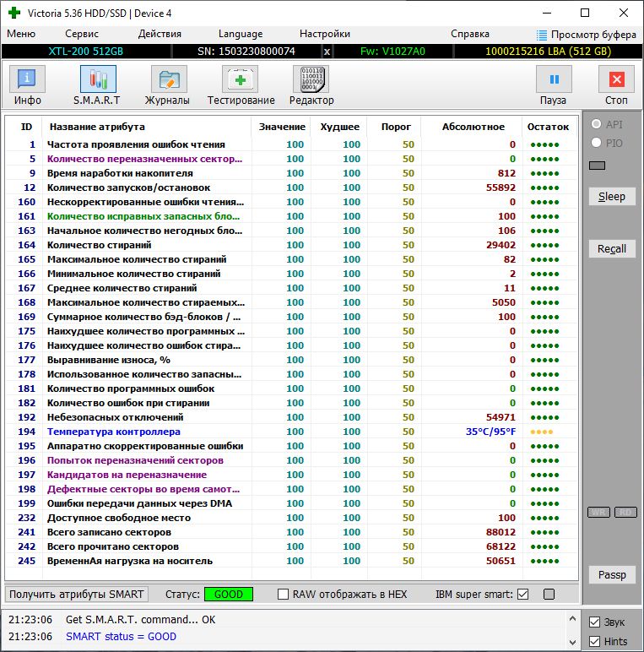Open the Действия menu
Image resolution: width=644 pixels, height=652 pixels.
pyautogui.click(x=160, y=34)
